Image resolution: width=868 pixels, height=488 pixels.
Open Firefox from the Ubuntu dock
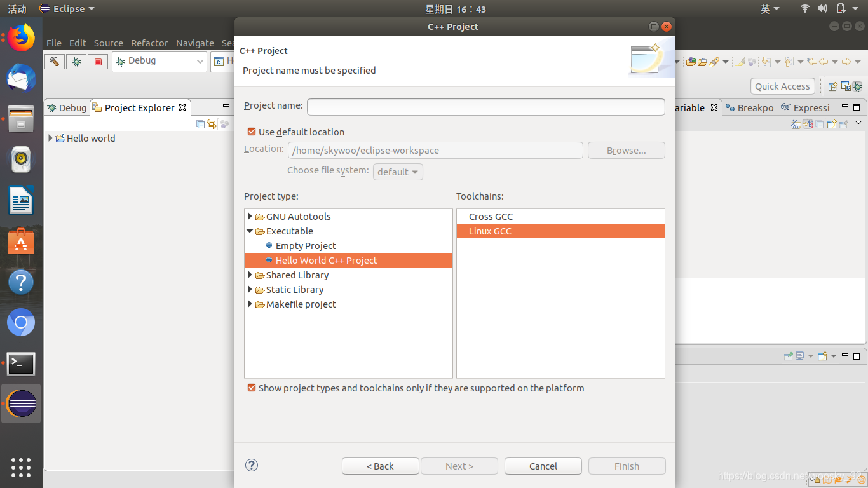coord(21,37)
